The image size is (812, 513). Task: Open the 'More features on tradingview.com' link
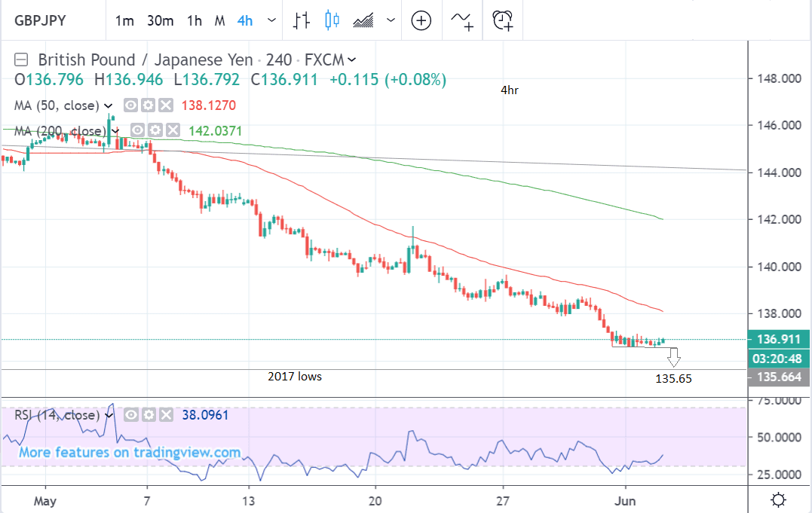tap(130, 453)
